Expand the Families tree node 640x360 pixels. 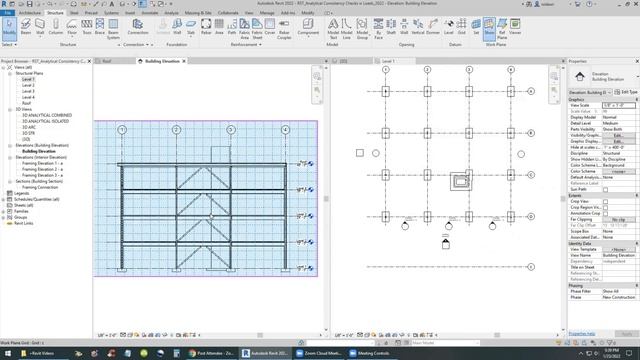click(4, 211)
